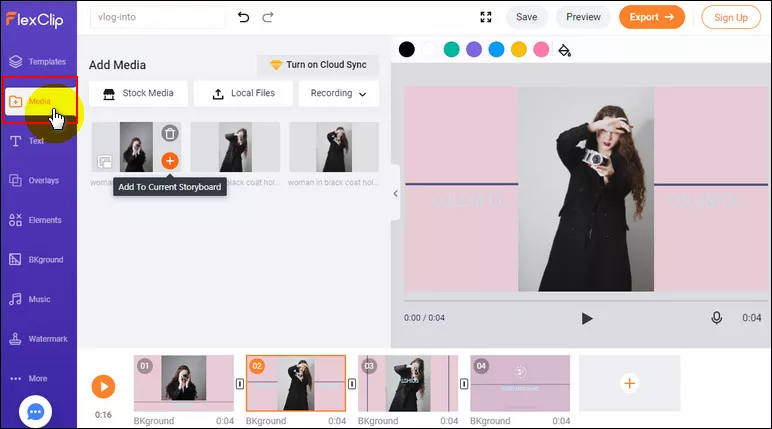This screenshot has height=429, width=772.
Task: Click the undo arrow
Action: (x=243, y=17)
